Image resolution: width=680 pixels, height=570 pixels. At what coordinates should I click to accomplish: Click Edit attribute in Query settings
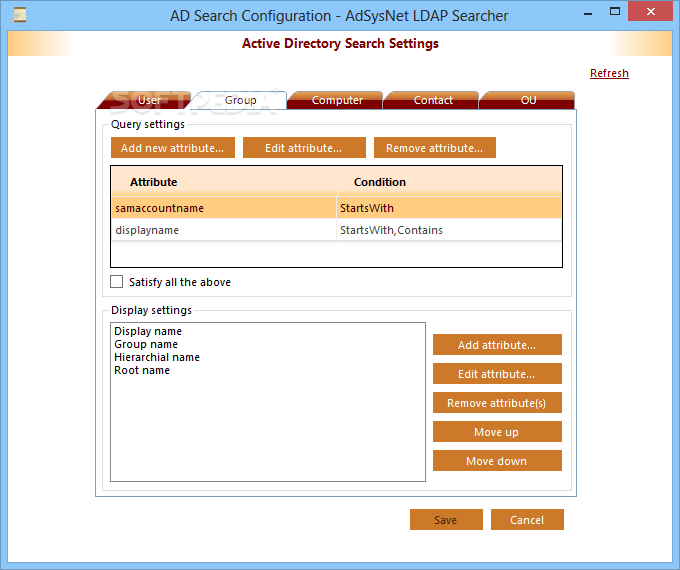(x=304, y=148)
